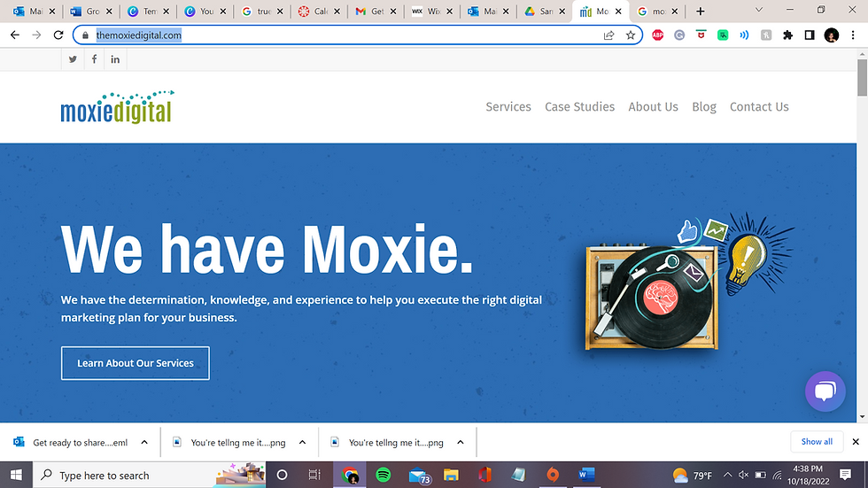This screenshot has height=488, width=868.
Task: Open notification center icon
Action: coord(845,475)
